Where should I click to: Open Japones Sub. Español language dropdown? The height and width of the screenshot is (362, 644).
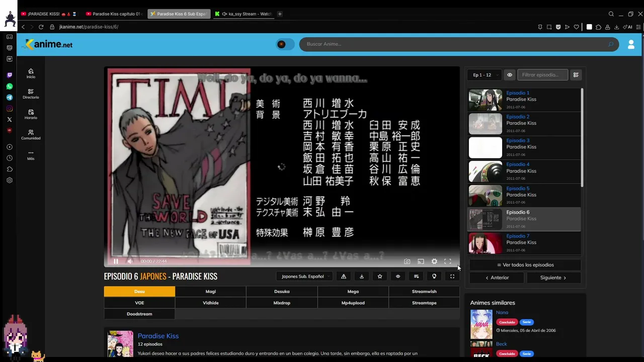click(x=304, y=276)
